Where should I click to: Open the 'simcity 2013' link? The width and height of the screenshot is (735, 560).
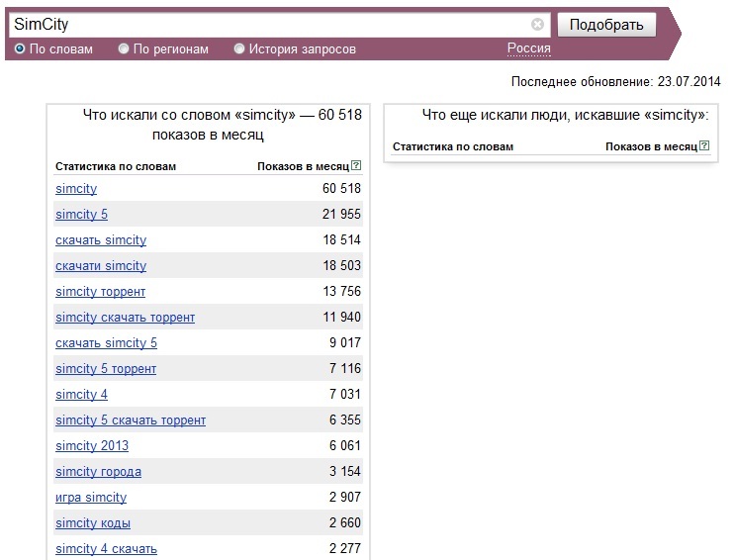92,446
